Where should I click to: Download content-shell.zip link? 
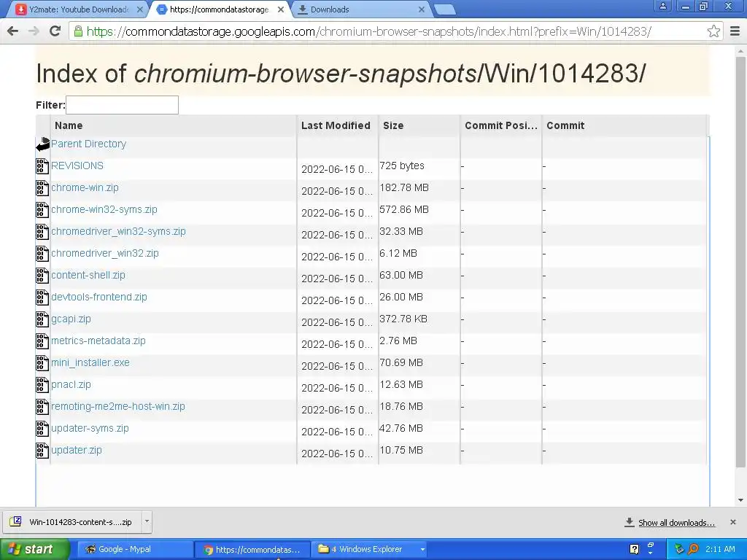88,275
